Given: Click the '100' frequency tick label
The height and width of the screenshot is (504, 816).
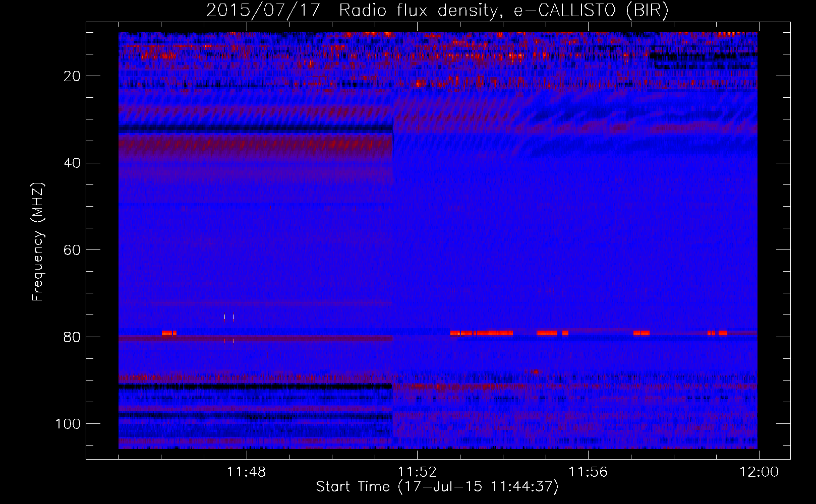Looking at the screenshot, I should [x=68, y=423].
